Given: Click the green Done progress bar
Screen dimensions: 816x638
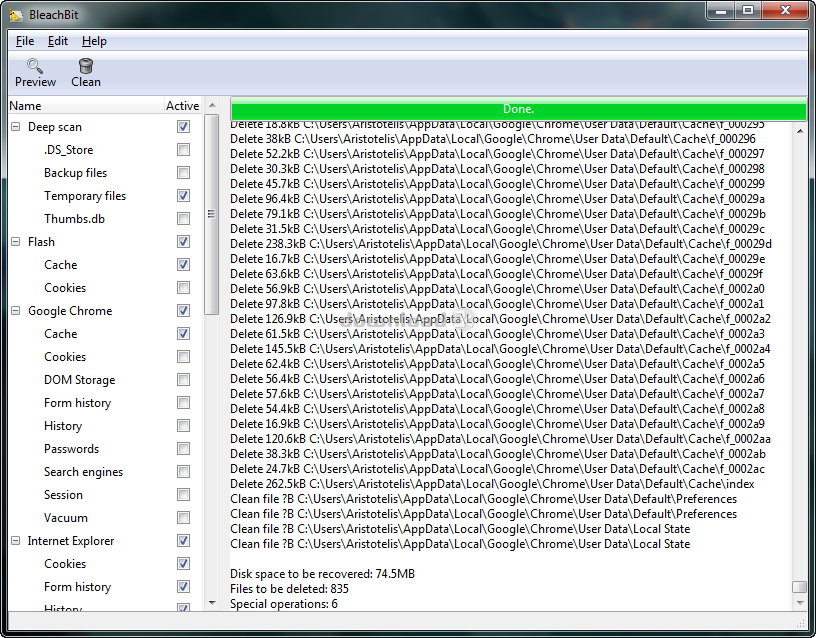Looking at the screenshot, I should click(518, 109).
